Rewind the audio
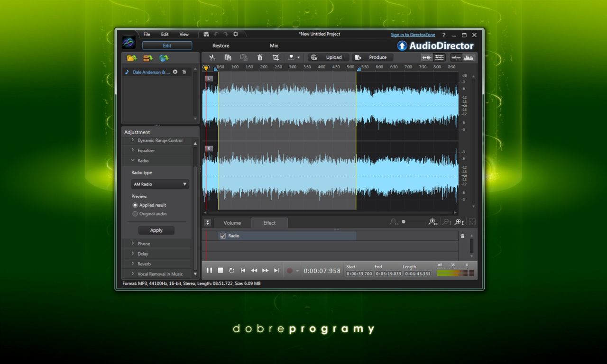607x364 pixels. pyautogui.click(x=254, y=270)
